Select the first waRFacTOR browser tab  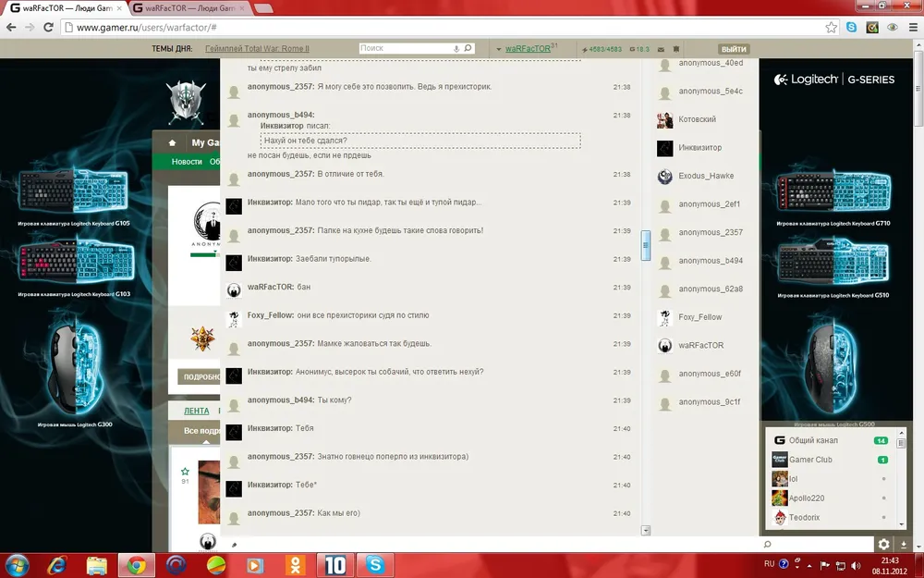[x=66, y=8]
